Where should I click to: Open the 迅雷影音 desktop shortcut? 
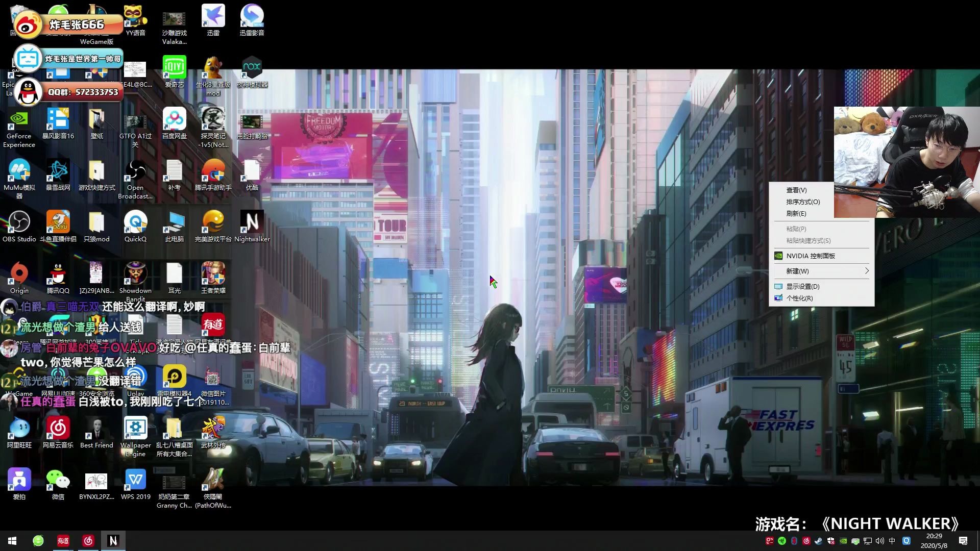click(x=252, y=20)
